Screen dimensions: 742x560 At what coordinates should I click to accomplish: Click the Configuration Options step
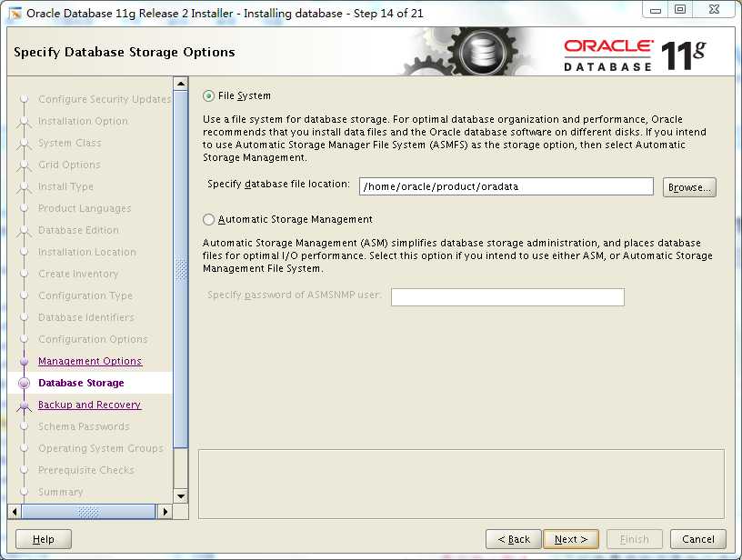coord(93,339)
